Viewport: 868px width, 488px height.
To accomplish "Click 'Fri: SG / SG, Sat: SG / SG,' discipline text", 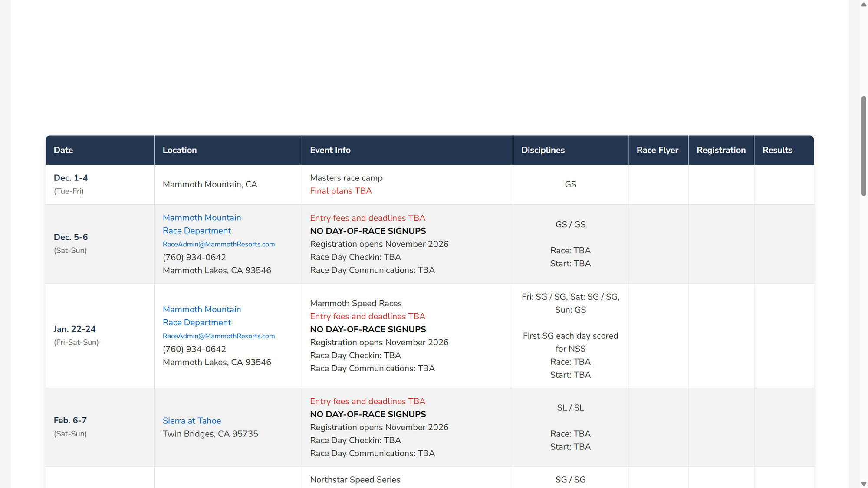I will pos(570,297).
